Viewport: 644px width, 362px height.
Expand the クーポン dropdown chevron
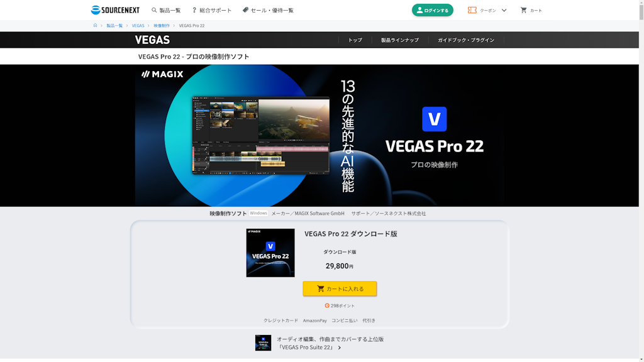504,10
